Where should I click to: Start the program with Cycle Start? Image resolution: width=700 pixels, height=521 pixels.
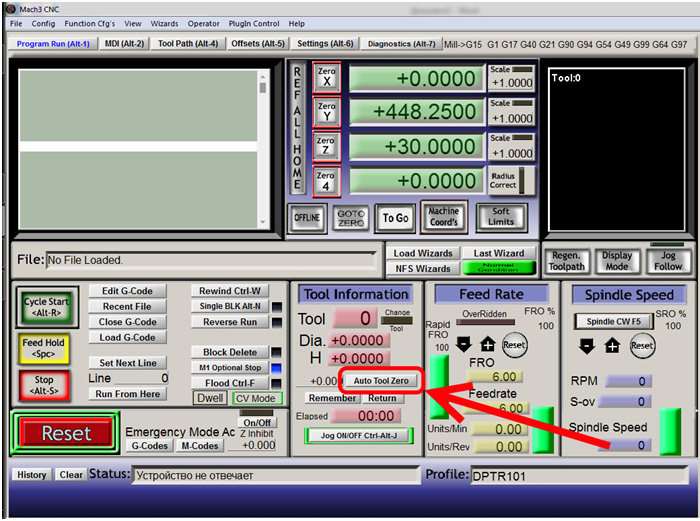pyautogui.click(x=46, y=307)
